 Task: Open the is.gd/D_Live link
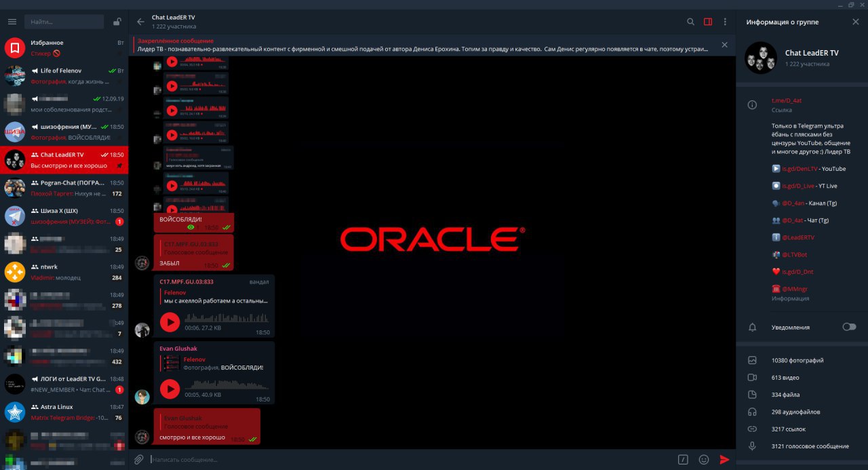tap(798, 186)
